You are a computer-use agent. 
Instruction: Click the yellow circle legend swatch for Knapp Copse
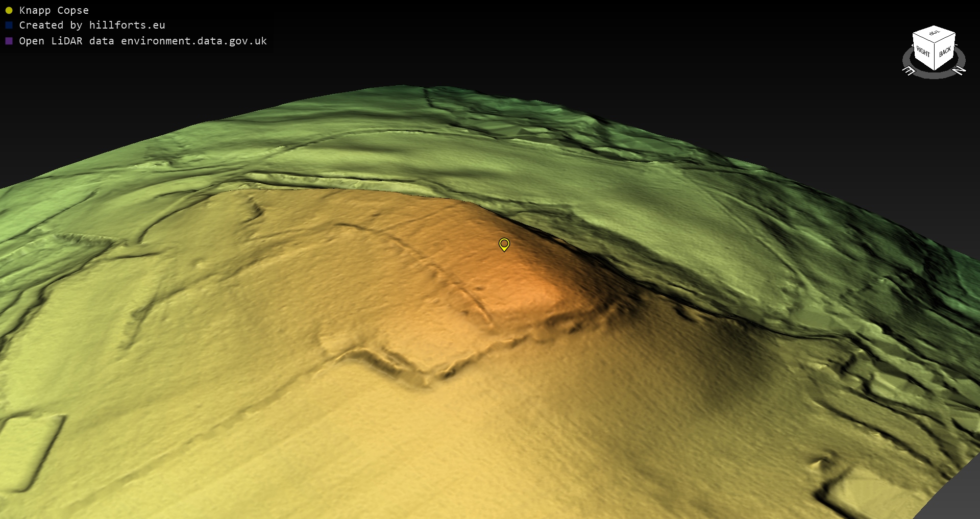[9, 10]
